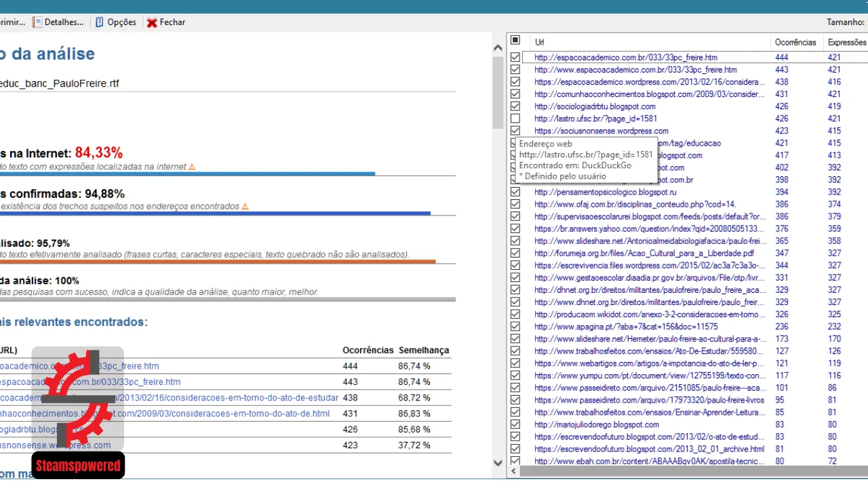The image size is (868, 488).
Task: Click the progress bar under 'confirmadas: 94,88%'
Action: [215, 213]
